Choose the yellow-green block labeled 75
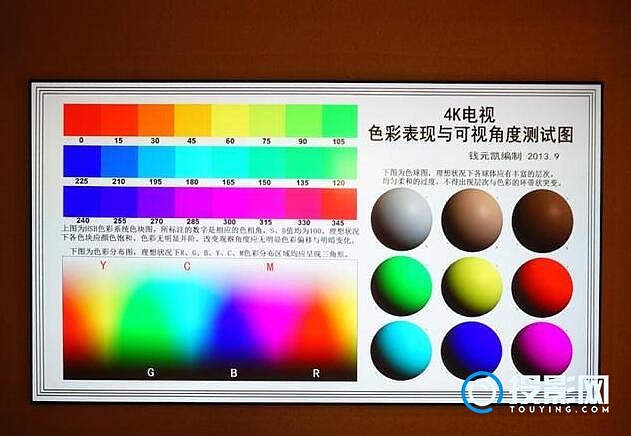 tap(267, 120)
